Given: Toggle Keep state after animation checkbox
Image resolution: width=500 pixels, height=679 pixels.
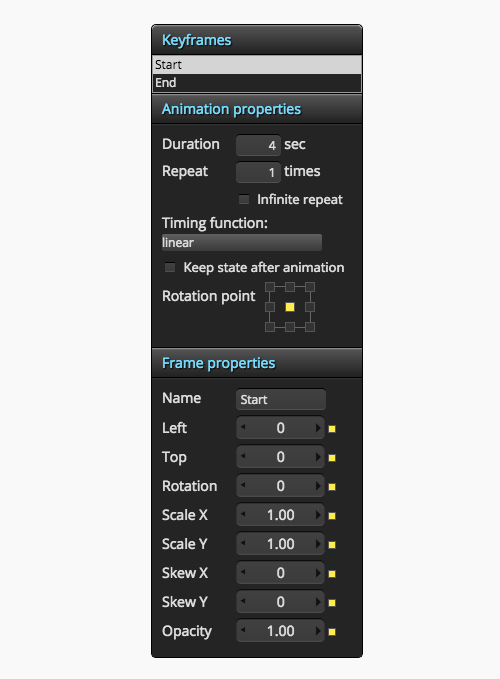Looking at the screenshot, I should [170, 267].
